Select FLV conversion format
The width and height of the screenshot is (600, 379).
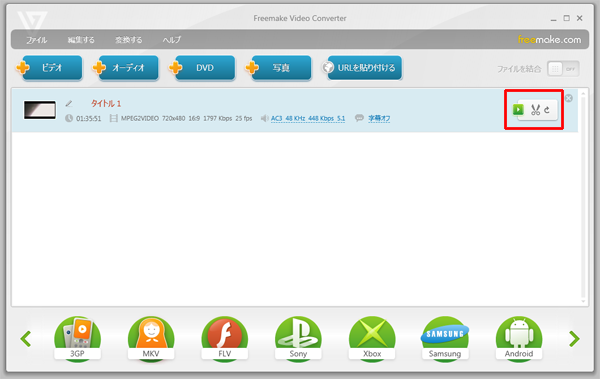tap(225, 338)
